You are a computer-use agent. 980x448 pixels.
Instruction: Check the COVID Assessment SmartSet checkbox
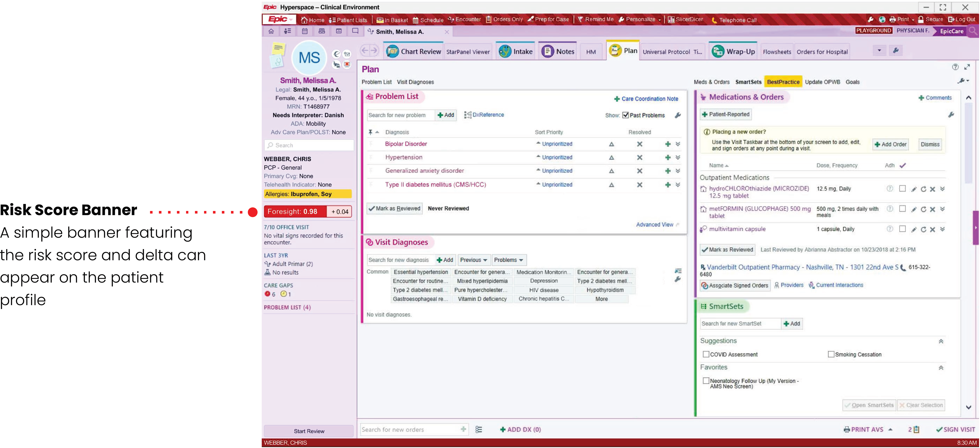(x=706, y=354)
